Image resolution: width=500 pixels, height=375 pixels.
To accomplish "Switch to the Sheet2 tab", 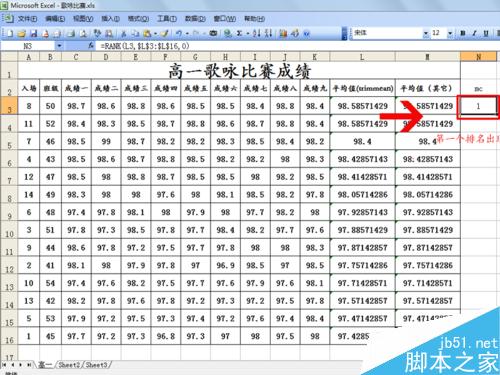I will 69,365.
